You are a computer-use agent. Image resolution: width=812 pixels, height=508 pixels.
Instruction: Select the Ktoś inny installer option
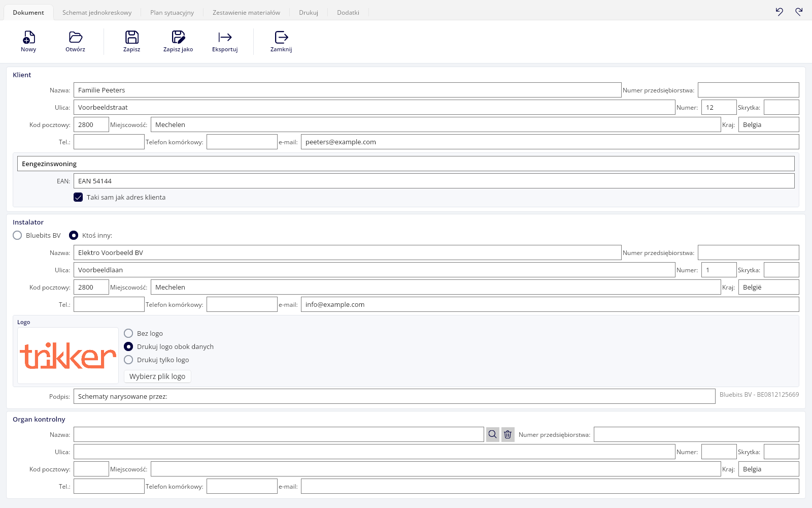point(74,235)
